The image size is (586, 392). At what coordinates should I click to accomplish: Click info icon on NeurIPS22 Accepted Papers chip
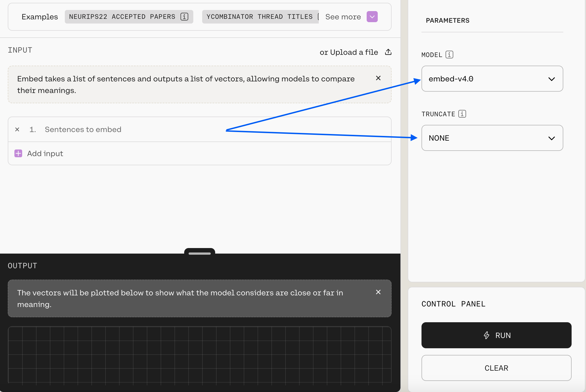[x=184, y=17]
